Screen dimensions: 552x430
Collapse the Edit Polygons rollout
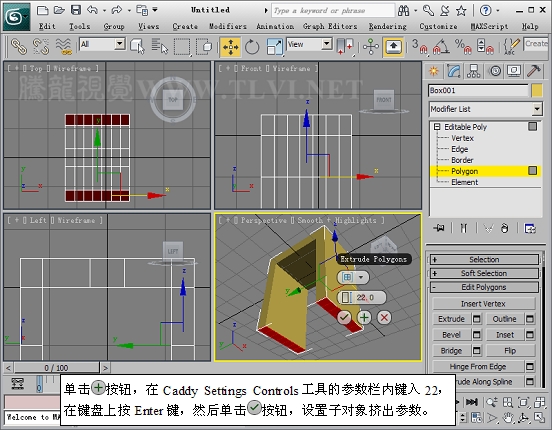click(x=484, y=287)
